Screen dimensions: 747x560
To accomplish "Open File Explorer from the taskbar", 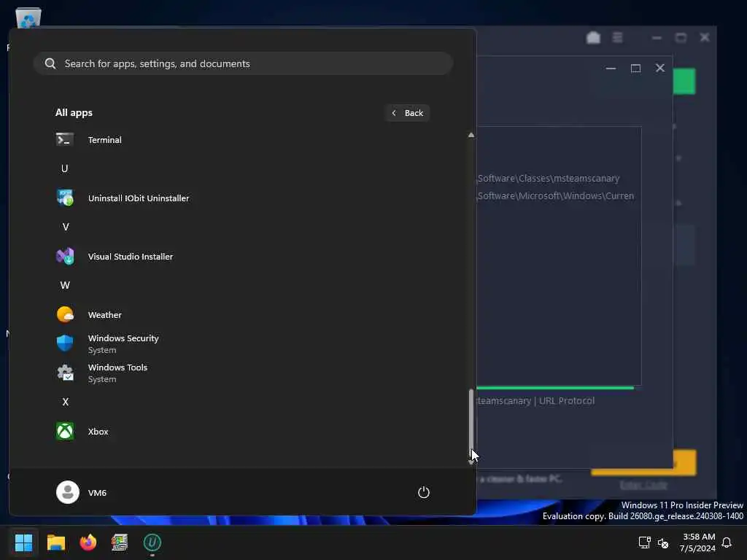I will point(55,542).
